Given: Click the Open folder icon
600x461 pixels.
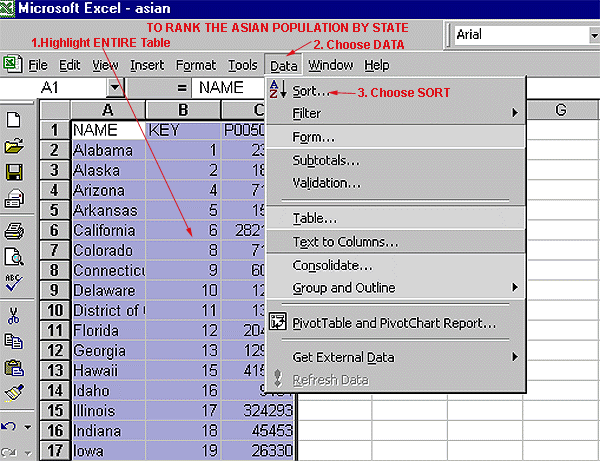Looking at the screenshot, I should (14, 147).
